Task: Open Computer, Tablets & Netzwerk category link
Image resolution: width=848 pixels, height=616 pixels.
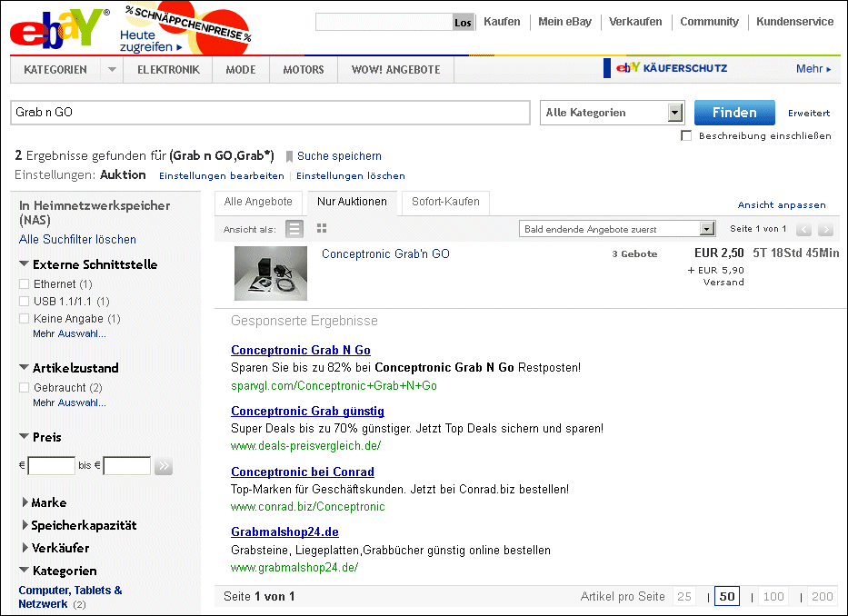Action: tap(70, 597)
